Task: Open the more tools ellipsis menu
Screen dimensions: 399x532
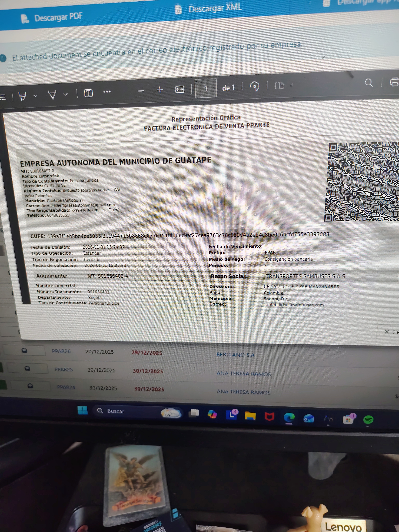Action: point(107,92)
